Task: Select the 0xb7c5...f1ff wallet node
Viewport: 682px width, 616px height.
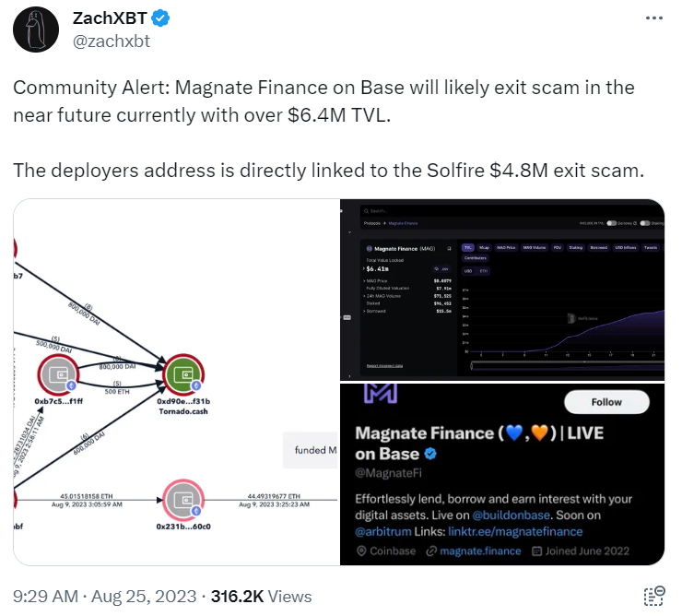Action: [58, 374]
